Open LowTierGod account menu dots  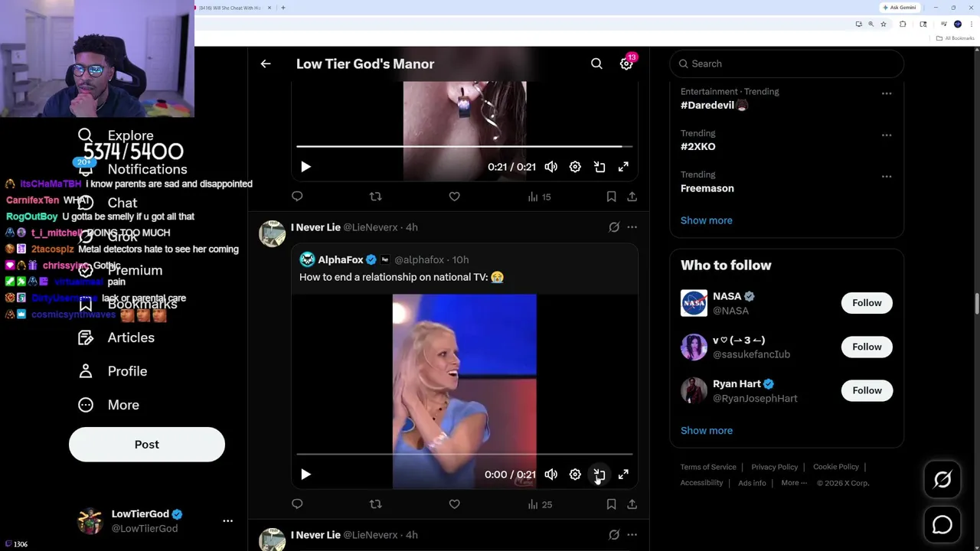click(227, 520)
